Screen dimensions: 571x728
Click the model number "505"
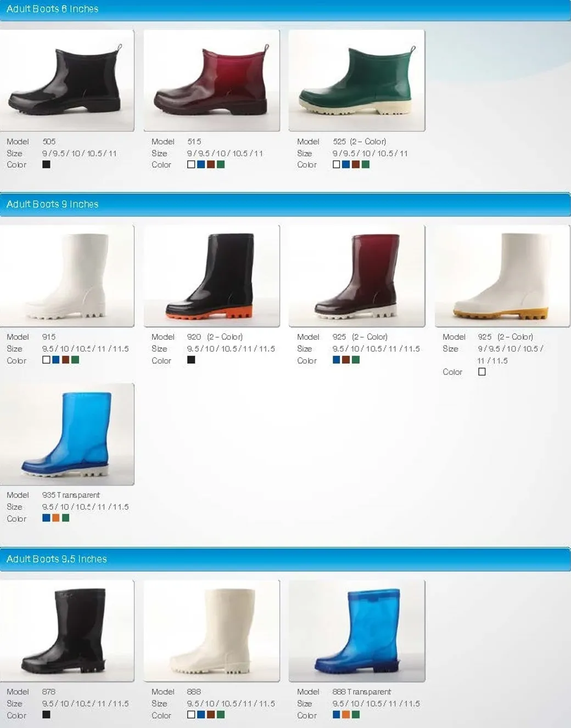[49, 142]
